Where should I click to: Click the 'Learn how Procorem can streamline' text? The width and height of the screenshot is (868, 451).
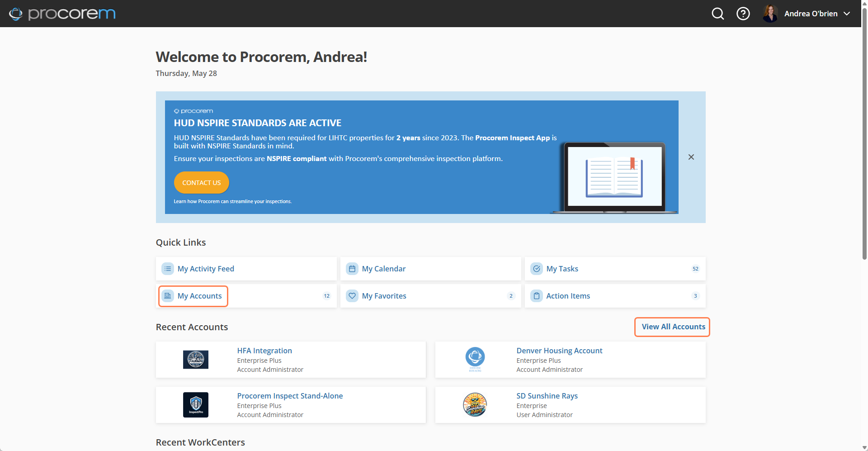coord(233,201)
